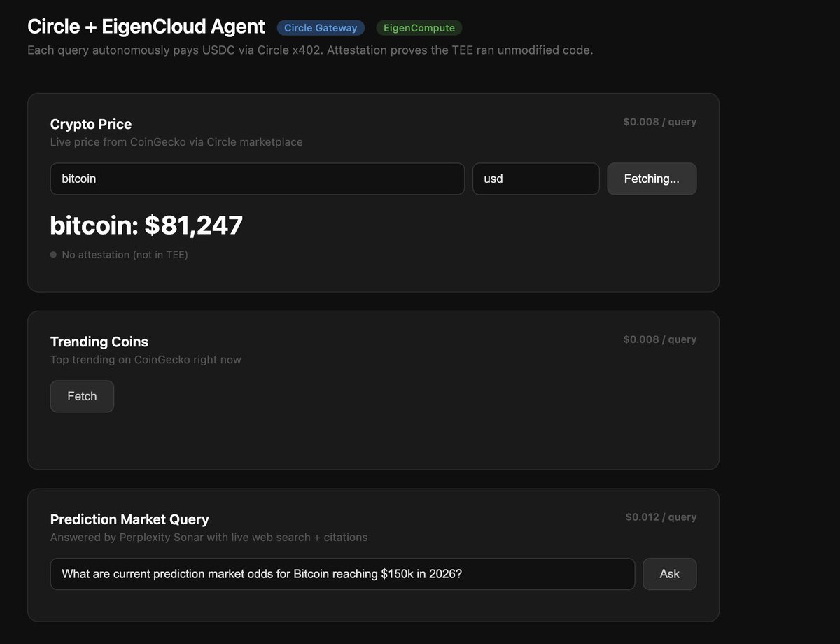Image resolution: width=840 pixels, height=644 pixels.
Task: Click 'Top trending on CoinGecko right now' text
Action: point(146,360)
